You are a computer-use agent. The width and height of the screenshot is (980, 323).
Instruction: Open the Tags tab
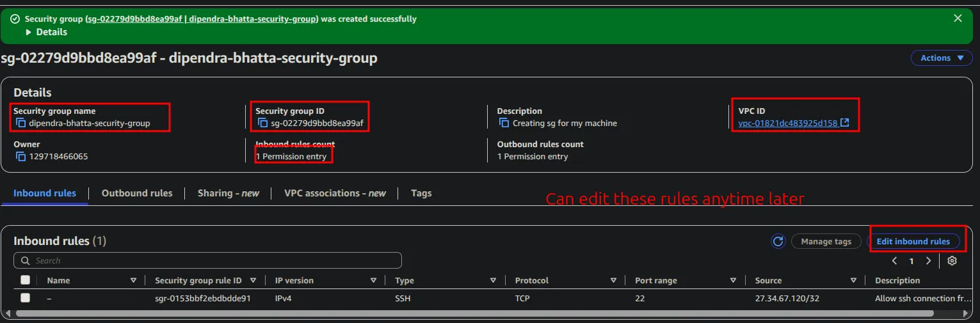421,193
